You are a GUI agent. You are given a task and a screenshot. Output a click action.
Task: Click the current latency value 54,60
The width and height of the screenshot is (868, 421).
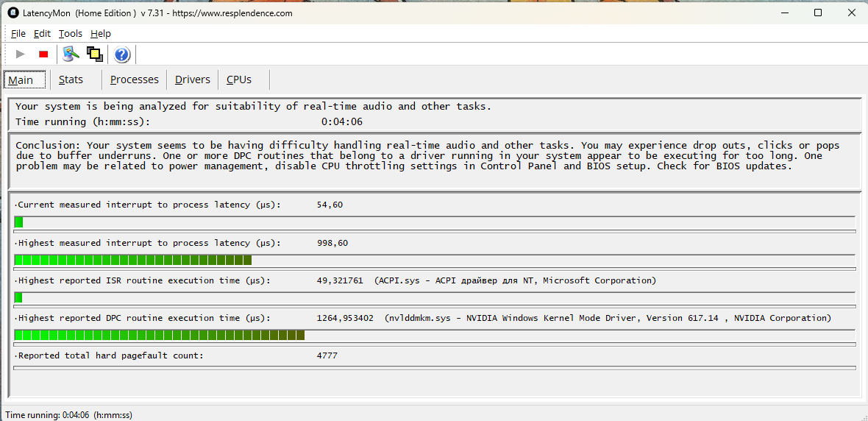[x=330, y=205]
